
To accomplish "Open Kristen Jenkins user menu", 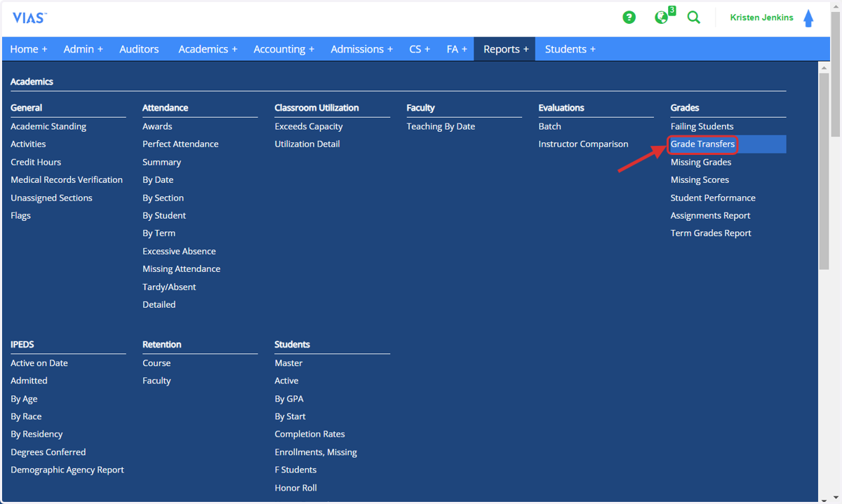I will [x=762, y=18].
